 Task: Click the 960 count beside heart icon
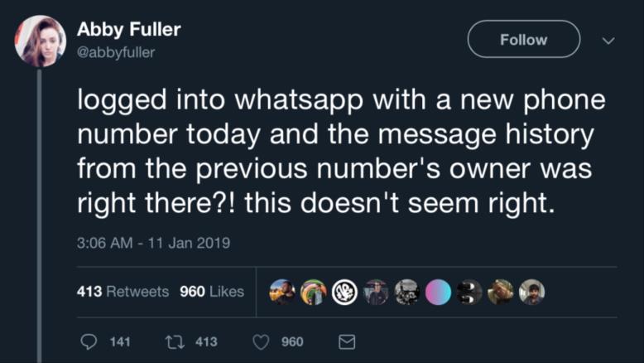coord(292,341)
